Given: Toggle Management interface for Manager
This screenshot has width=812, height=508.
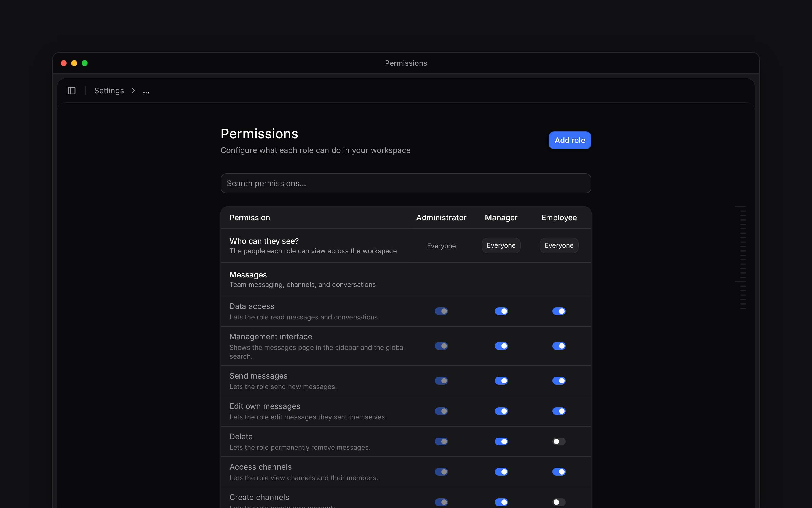Looking at the screenshot, I should (x=501, y=346).
